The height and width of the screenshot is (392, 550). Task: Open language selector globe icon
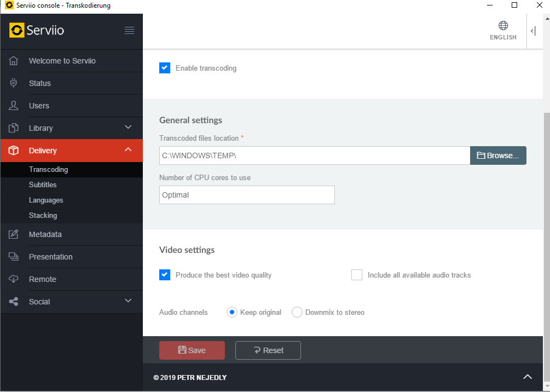(x=503, y=26)
